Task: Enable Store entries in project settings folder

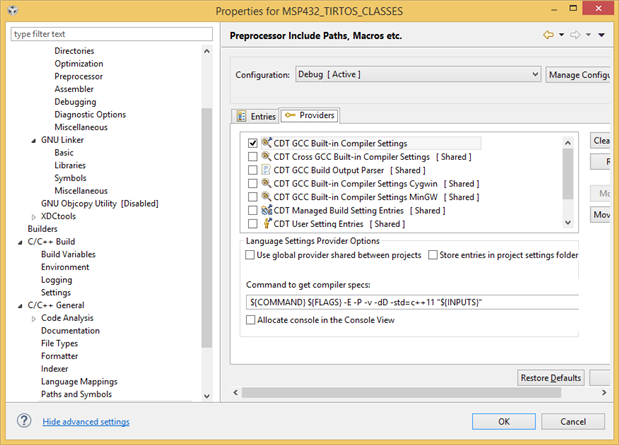Action: [433, 255]
